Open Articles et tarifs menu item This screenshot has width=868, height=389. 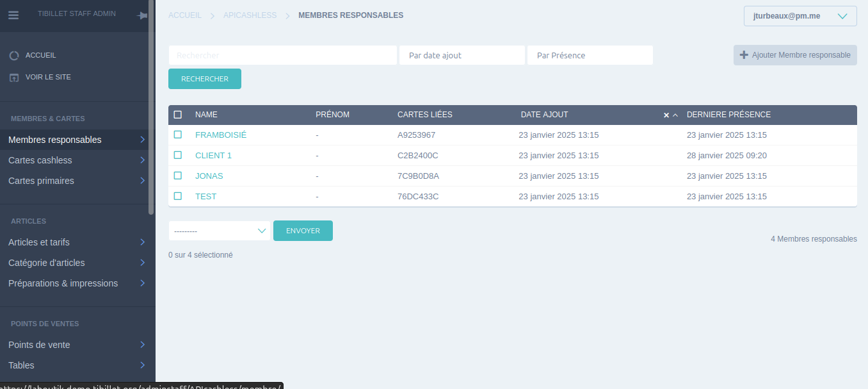point(74,242)
